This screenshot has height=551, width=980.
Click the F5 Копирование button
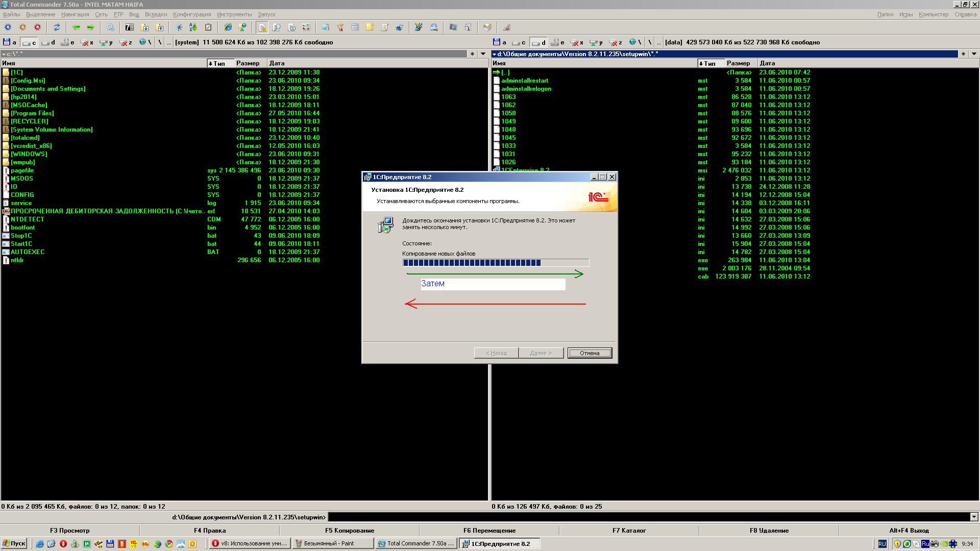coord(350,531)
